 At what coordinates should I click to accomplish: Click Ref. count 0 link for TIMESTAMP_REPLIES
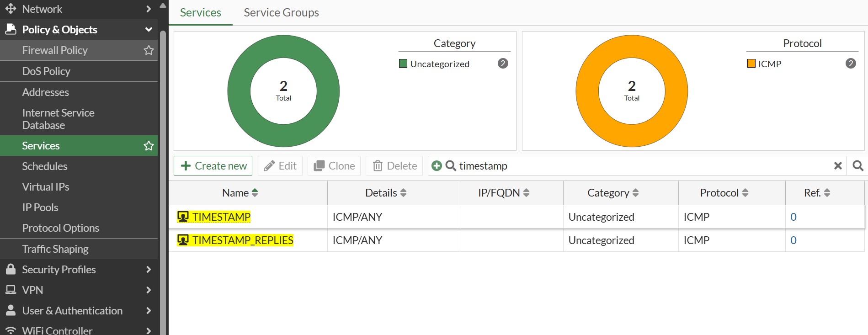[793, 240]
